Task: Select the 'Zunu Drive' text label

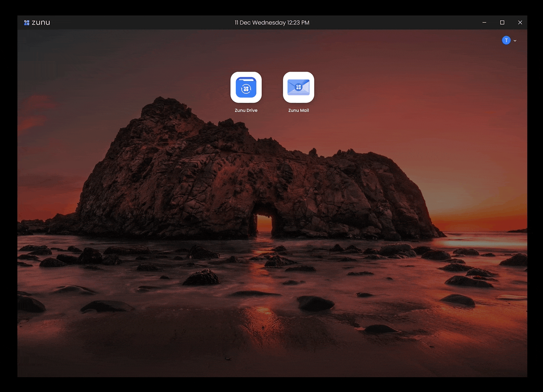Action: [246, 110]
